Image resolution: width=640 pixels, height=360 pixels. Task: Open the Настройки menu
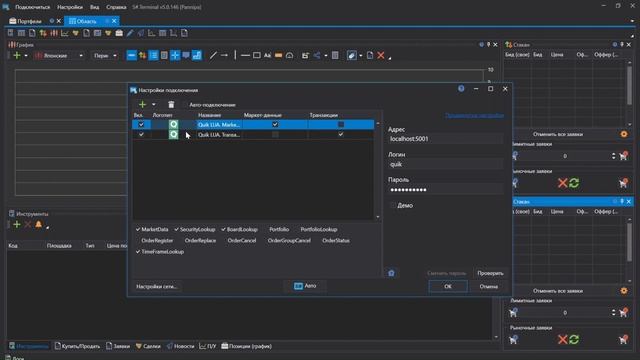coord(70,7)
